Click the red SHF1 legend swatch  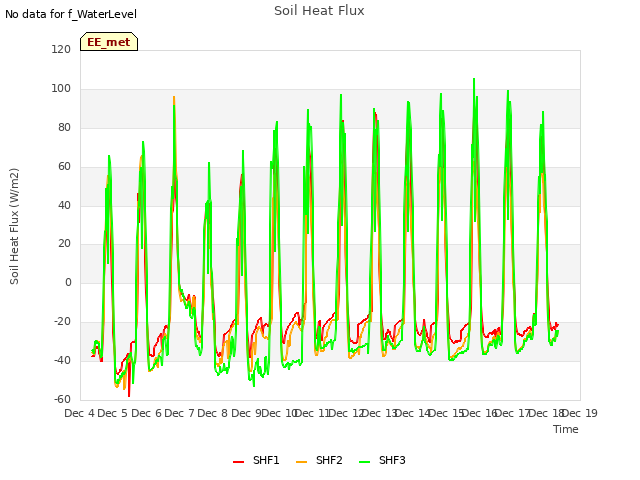click(238, 461)
